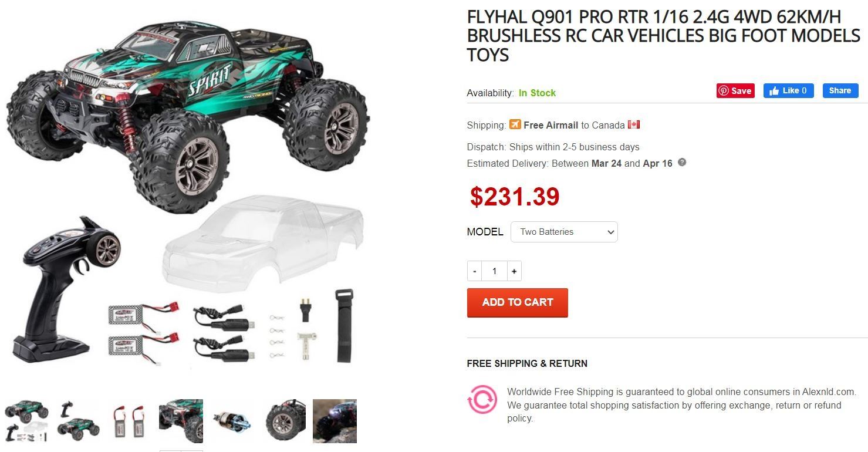The image size is (868, 452).
Task: Click the airplane airmail shipping icon
Action: [515, 124]
